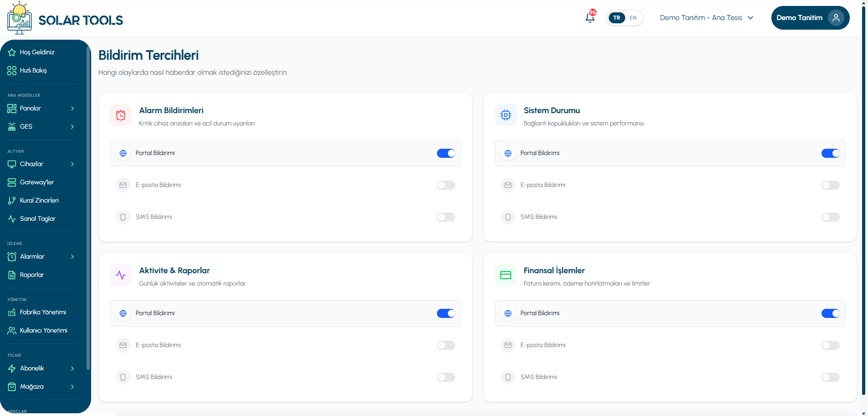Click the user avatar icon in Demo Tanitim
Screen dimensions: 868x416
(x=836, y=18)
